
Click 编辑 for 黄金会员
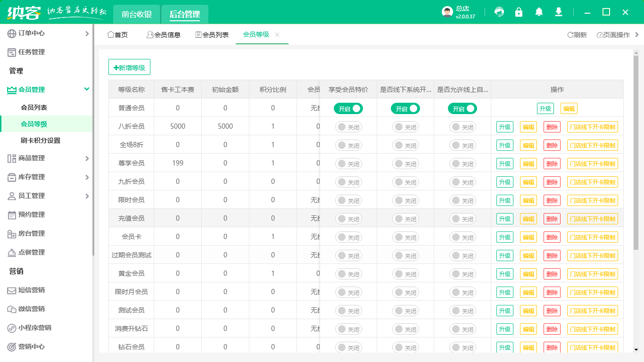point(528,273)
